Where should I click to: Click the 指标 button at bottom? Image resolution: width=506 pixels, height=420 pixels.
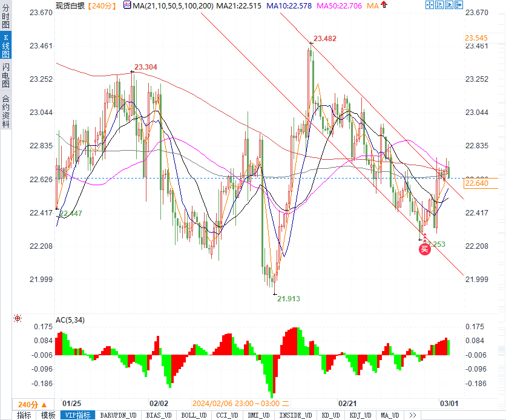point(24,415)
